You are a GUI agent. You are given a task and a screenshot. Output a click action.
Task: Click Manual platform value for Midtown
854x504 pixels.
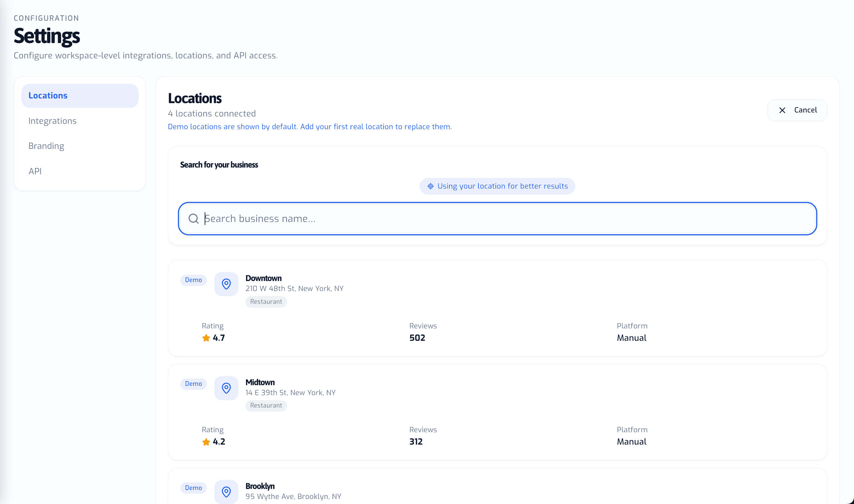click(632, 442)
